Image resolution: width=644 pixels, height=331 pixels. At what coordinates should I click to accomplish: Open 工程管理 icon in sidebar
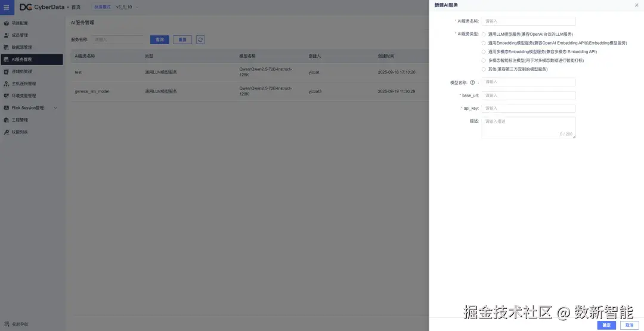point(6,120)
